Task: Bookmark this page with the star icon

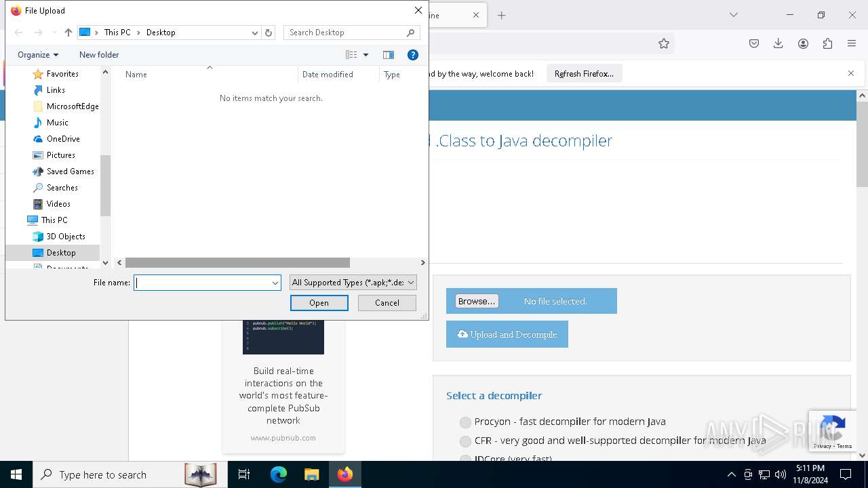Action: pyautogui.click(x=664, y=43)
